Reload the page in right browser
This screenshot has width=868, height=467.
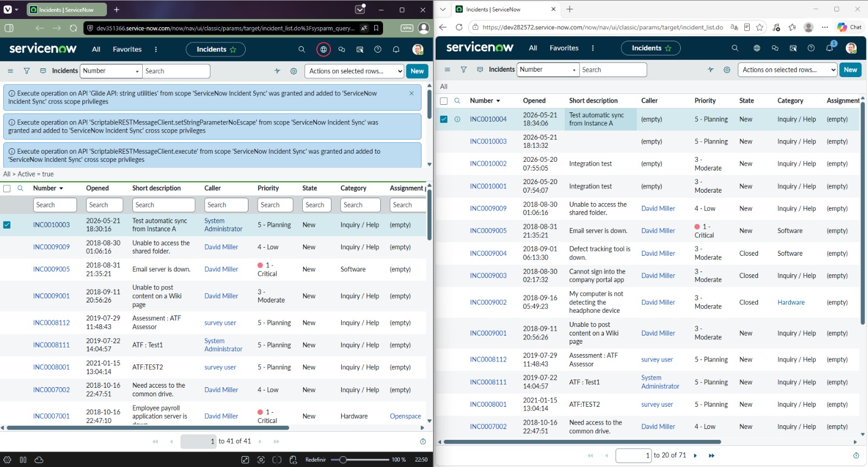pyautogui.click(x=459, y=27)
